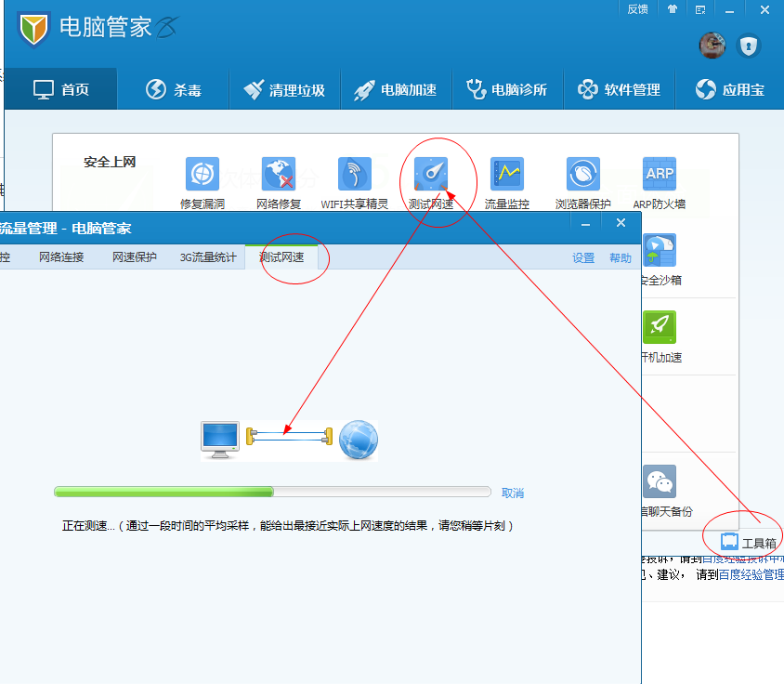The image size is (784, 684).
Task: Open 微信聊天备份 in the sidebar
Action: click(659, 481)
